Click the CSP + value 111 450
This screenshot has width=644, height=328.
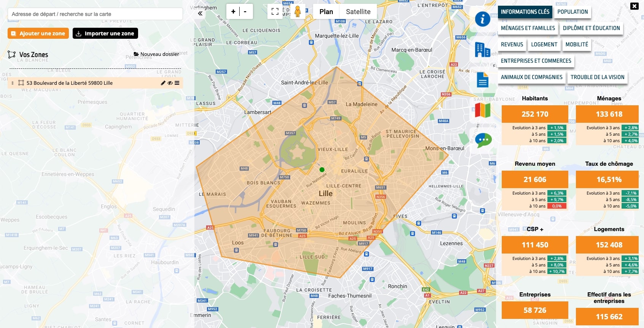535,245
